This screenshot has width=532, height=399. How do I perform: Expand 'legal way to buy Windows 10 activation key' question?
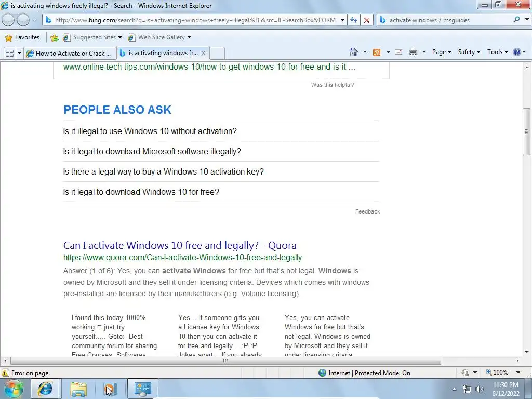click(221, 171)
